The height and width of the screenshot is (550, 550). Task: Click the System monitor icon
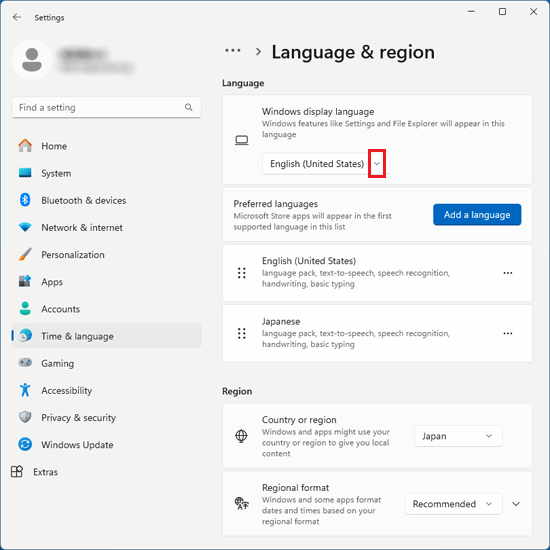pyautogui.click(x=25, y=173)
